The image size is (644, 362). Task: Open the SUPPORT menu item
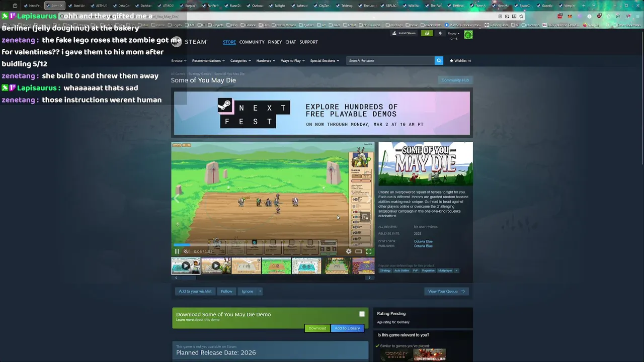tap(309, 42)
